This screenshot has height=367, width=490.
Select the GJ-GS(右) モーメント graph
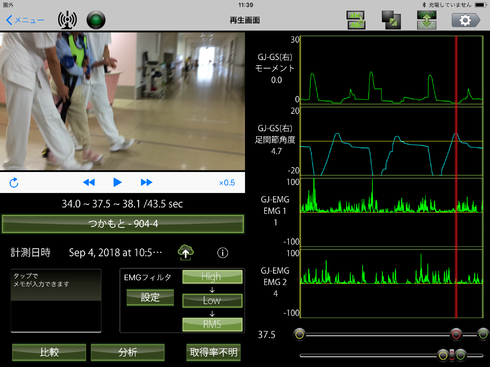click(392, 71)
